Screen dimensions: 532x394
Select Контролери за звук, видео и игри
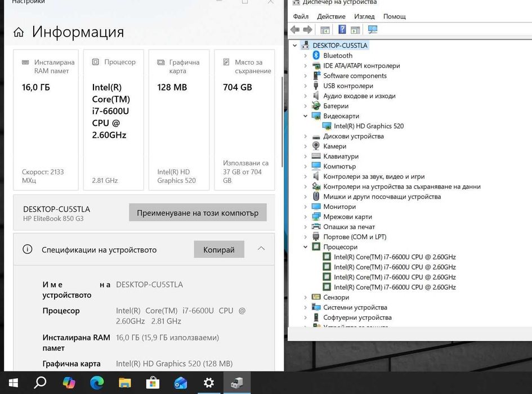[374, 177]
